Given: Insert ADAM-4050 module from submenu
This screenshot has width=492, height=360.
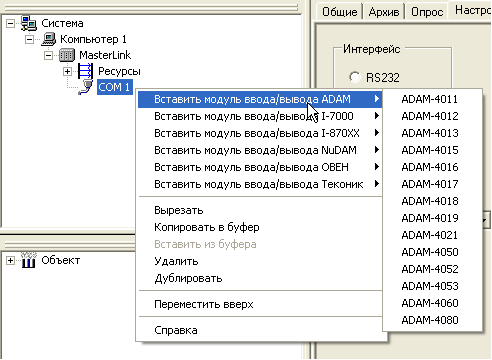Looking at the screenshot, I should (433, 252).
